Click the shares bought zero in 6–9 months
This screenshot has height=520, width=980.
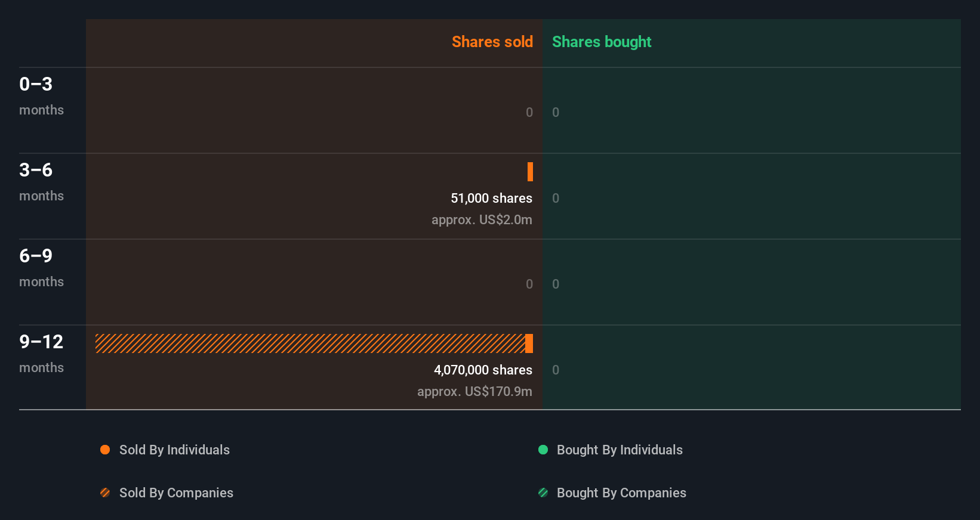tap(556, 284)
